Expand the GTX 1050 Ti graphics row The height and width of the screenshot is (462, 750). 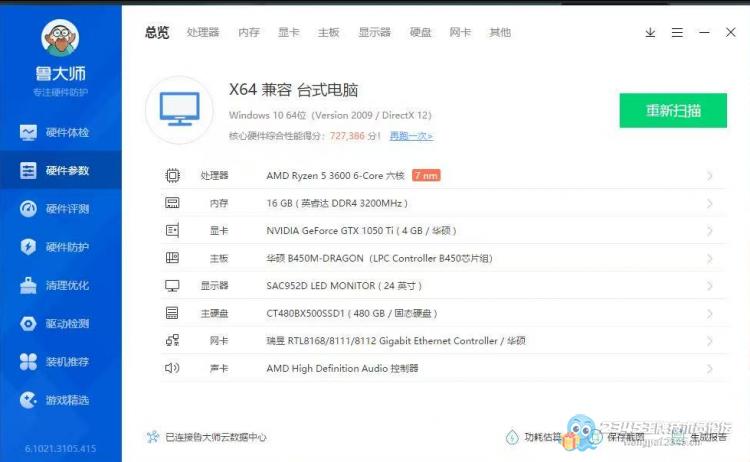click(x=709, y=231)
